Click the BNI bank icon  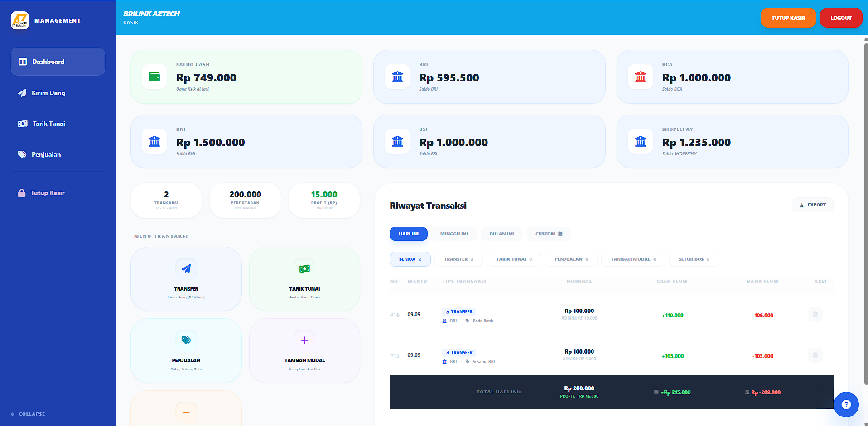coord(154,141)
